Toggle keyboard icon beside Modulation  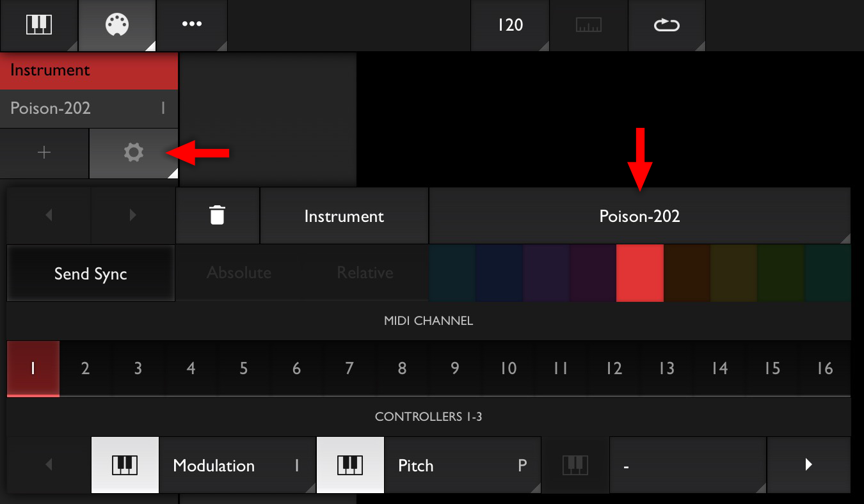point(125,465)
